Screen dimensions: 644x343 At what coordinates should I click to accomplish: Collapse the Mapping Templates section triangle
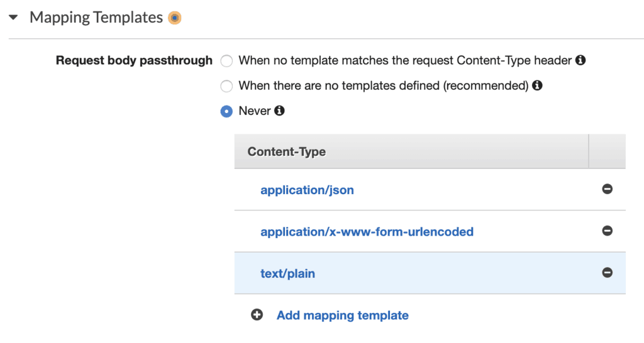click(x=13, y=18)
